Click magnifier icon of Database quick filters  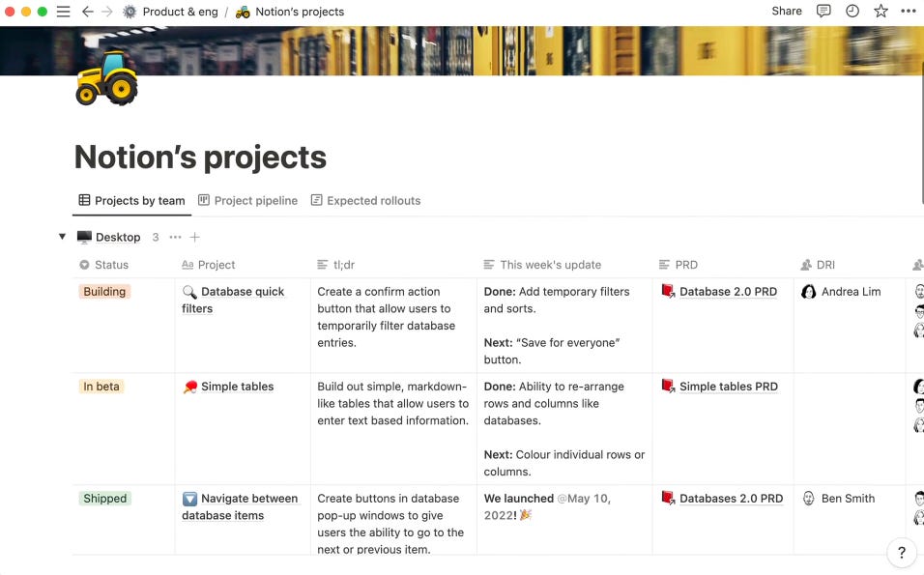click(189, 292)
